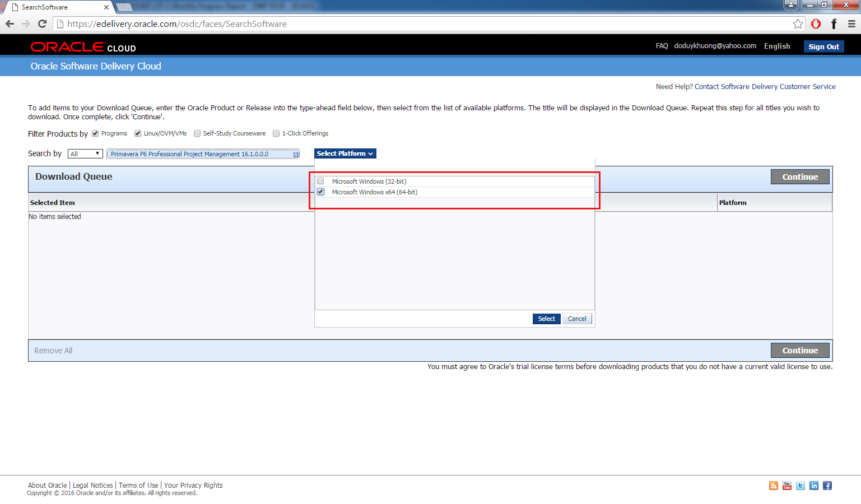Clear the Primavera P6 search field icon

point(296,154)
